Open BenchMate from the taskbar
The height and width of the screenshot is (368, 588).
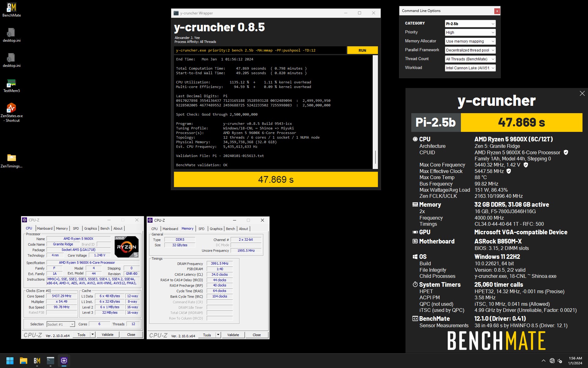click(x=37, y=361)
